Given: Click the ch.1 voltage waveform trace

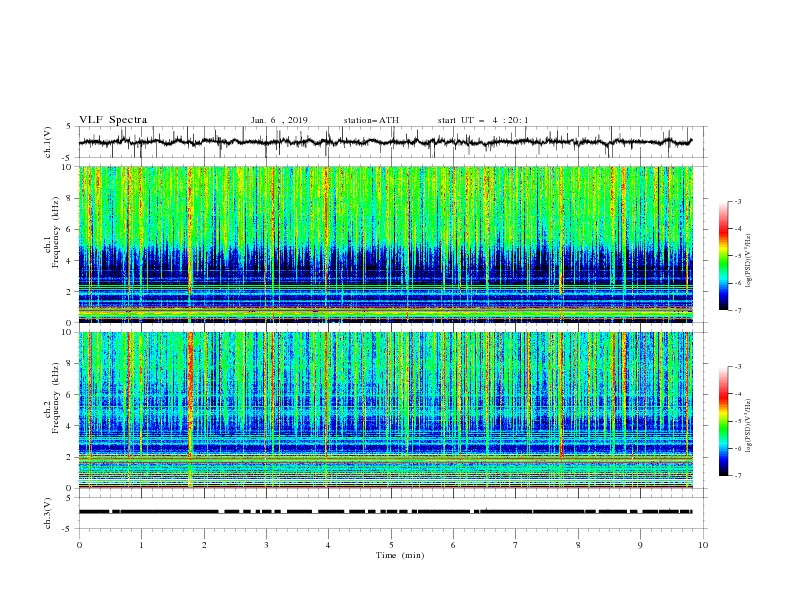Looking at the screenshot, I should click(x=385, y=142).
